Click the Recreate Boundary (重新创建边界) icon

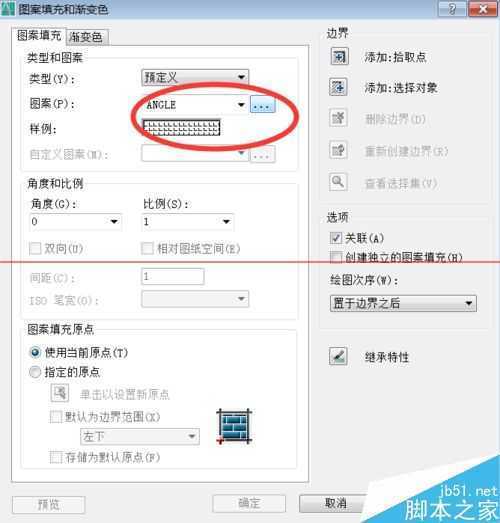(x=338, y=149)
